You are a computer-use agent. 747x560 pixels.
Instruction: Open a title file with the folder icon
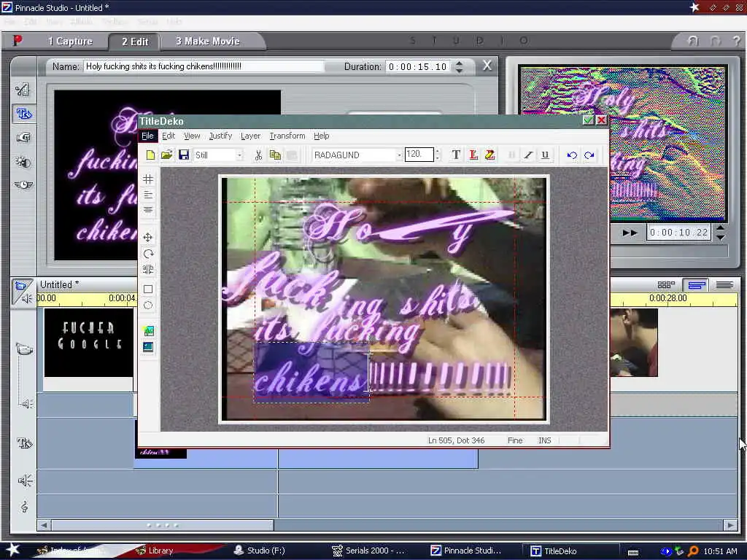coord(166,155)
